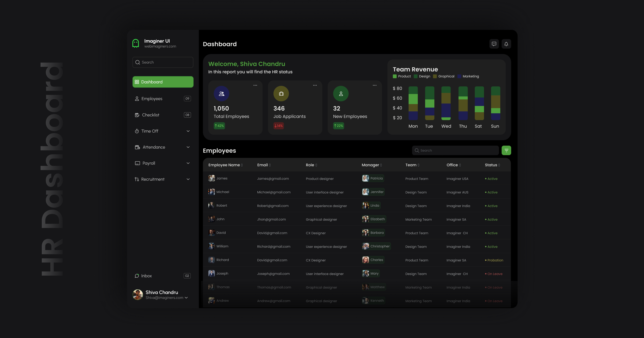
Task: Sort by the Office column arrows
Action: tap(460, 165)
